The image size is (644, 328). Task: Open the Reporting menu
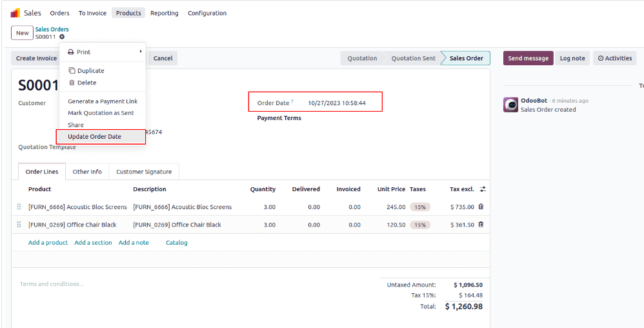point(164,13)
